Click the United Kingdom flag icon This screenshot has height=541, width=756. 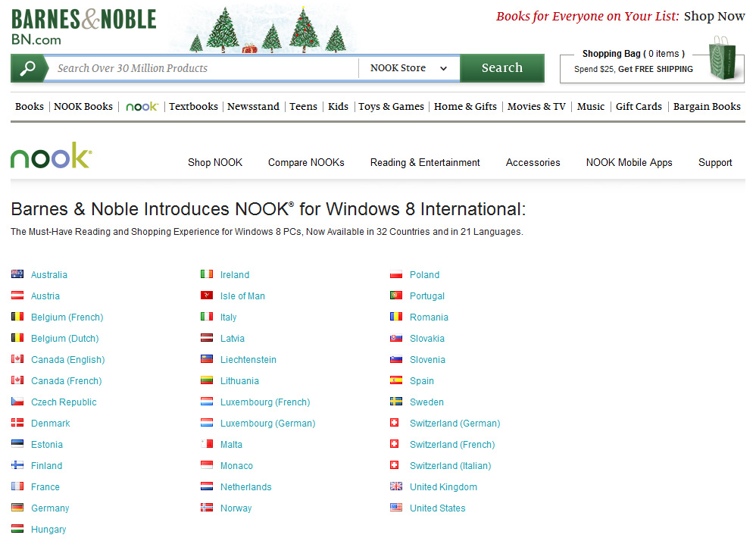tap(396, 486)
